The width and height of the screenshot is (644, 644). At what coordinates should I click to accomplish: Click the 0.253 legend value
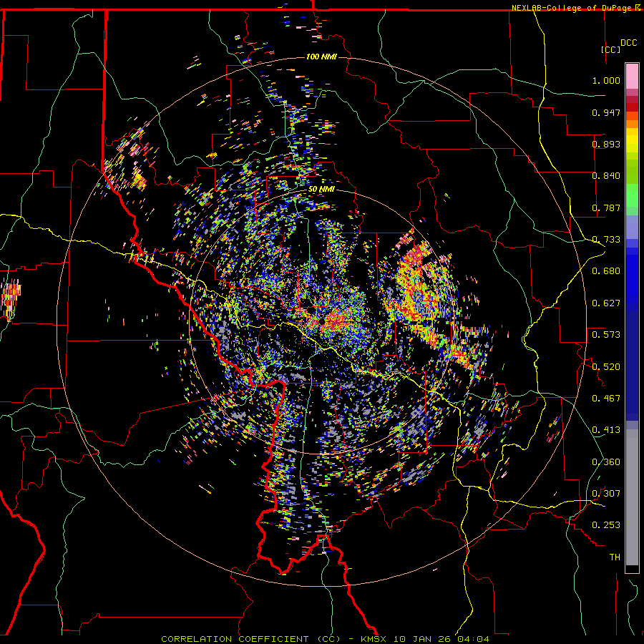pyautogui.click(x=606, y=525)
